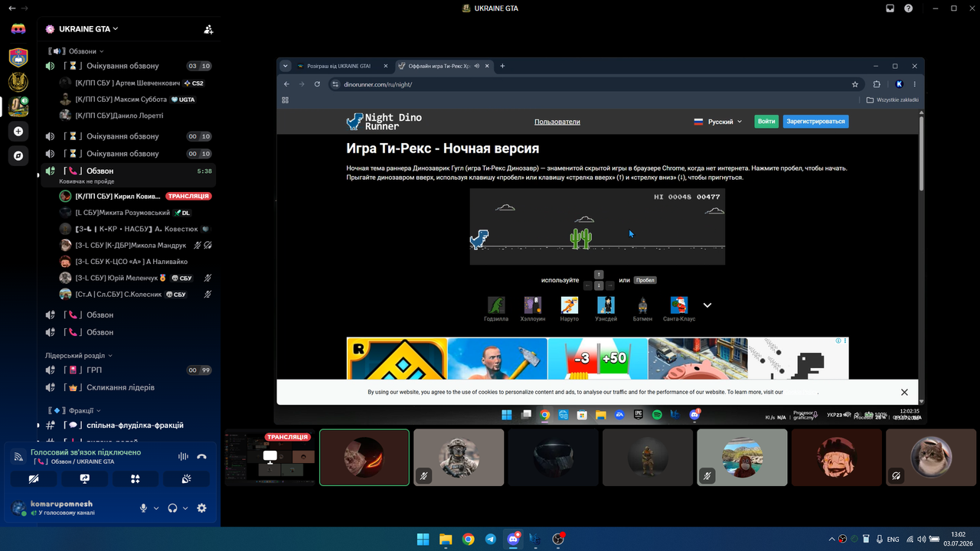Image resolution: width=980 pixels, height=551 pixels.
Task: Open File Explorer from the Windows taskbar
Action: [446, 540]
